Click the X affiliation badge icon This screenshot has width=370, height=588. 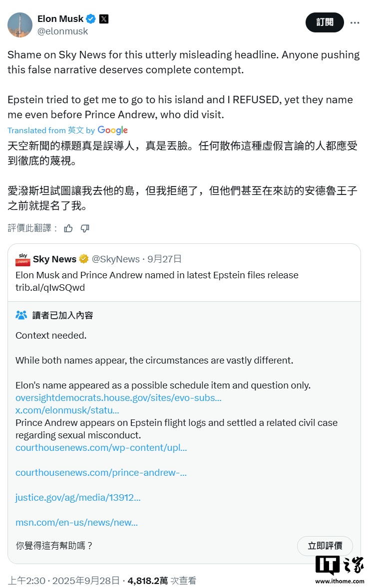coord(104,19)
